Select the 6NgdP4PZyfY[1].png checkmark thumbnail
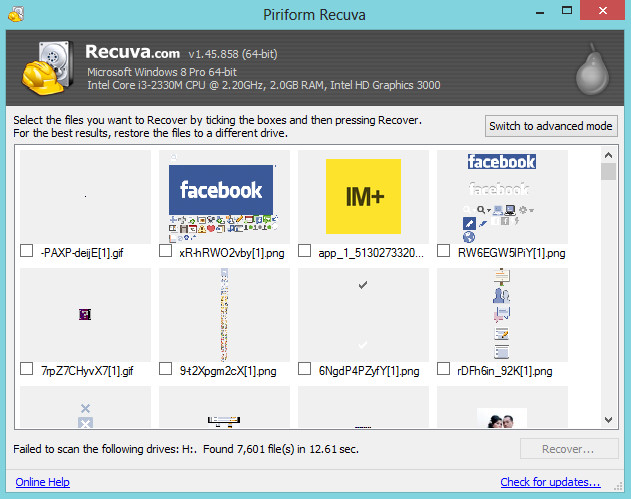The height and width of the screenshot is (499, 631). (x=363, y=315)
